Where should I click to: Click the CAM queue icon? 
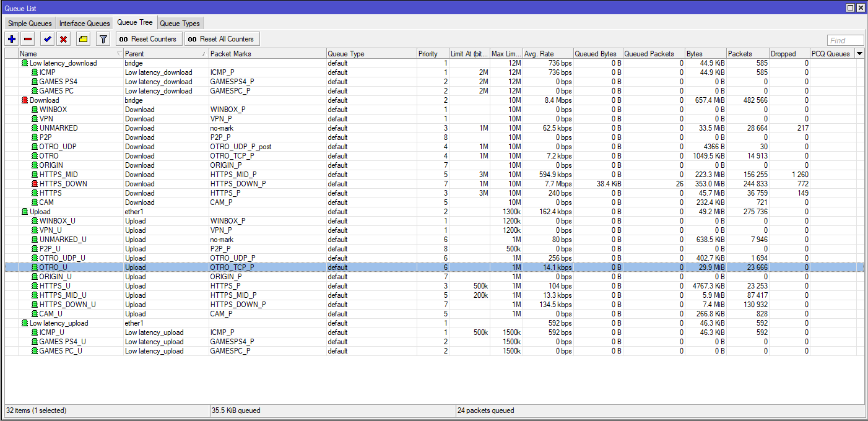coord(35,202)
